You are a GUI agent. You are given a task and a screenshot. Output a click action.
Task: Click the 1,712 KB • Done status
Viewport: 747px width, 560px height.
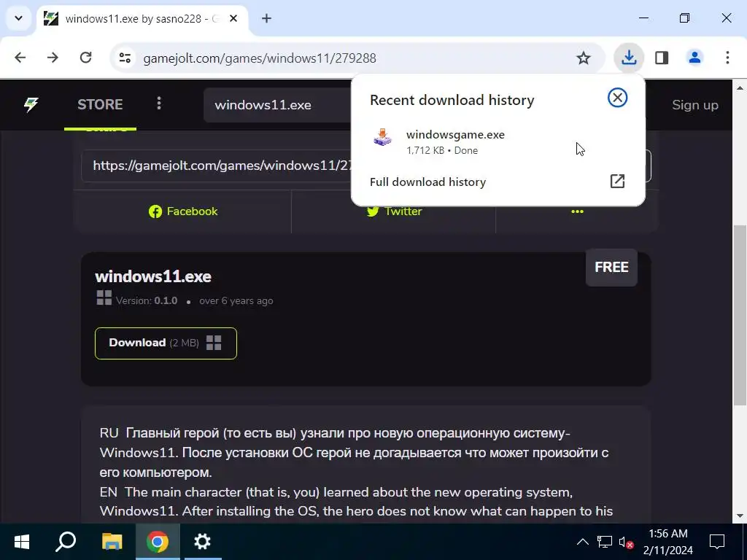point(442,150)
